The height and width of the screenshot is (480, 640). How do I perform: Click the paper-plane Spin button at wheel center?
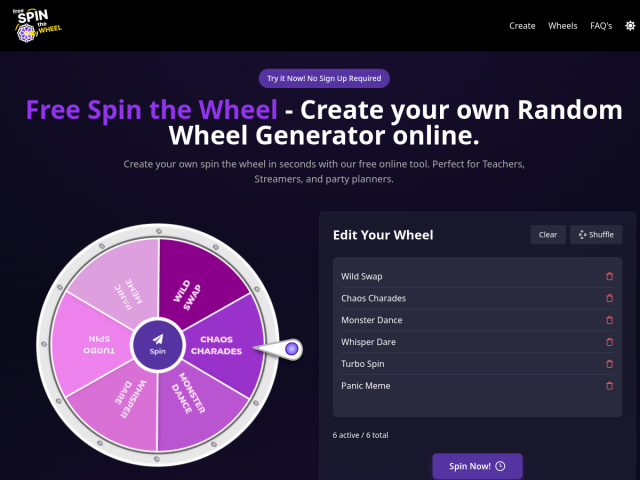click(158, 345)
